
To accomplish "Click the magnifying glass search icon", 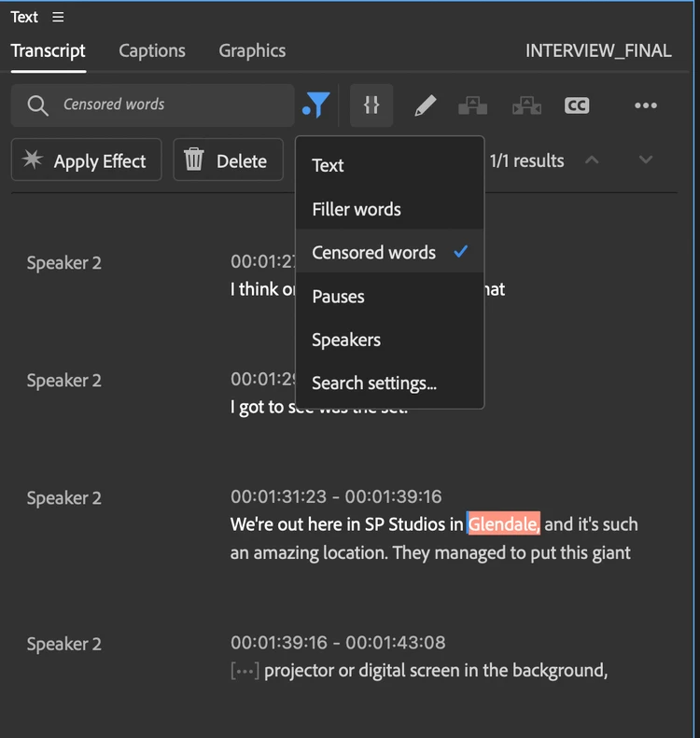I will pos(38,105).
